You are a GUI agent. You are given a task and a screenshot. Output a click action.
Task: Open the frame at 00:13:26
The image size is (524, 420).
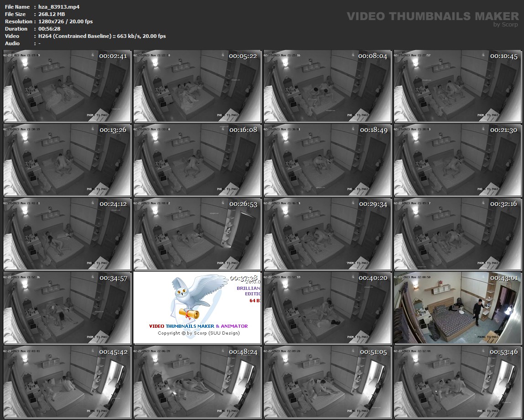(x=67, y=160)
